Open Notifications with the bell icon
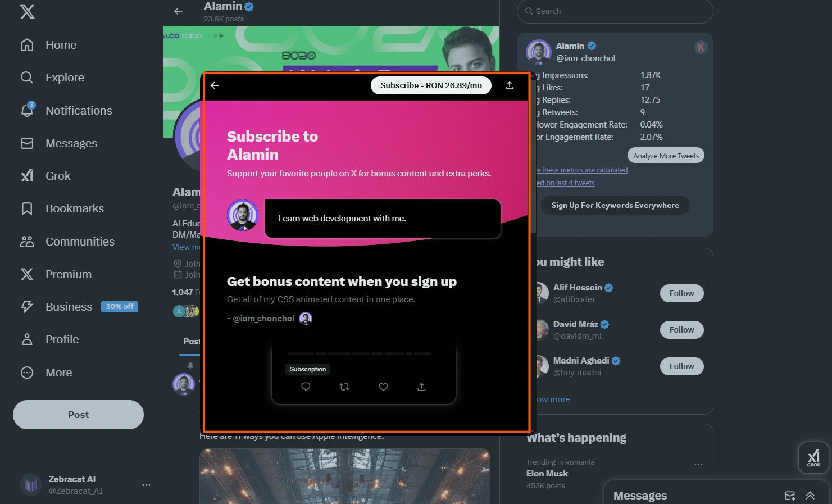Screen dimensions: 832x504 [x=66, y=111]
